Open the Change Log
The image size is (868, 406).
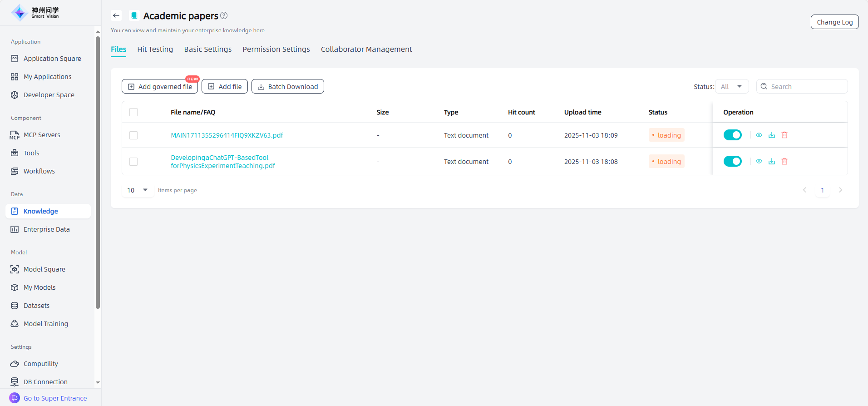click(834, 22)
